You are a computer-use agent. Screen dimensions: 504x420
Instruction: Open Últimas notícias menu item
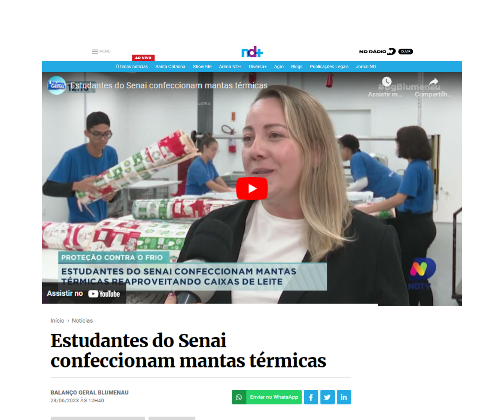[x=132, y=67]
